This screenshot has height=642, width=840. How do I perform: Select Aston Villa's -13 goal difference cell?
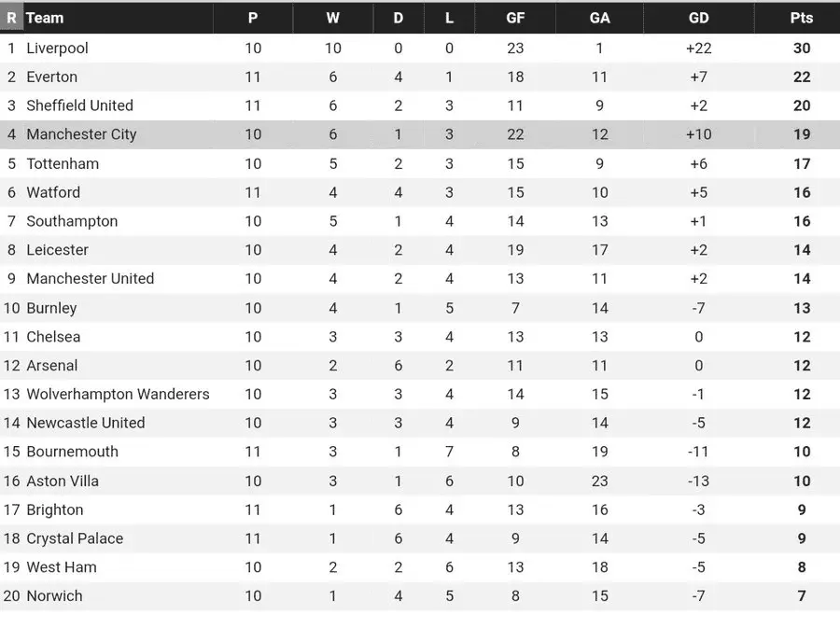698,481
